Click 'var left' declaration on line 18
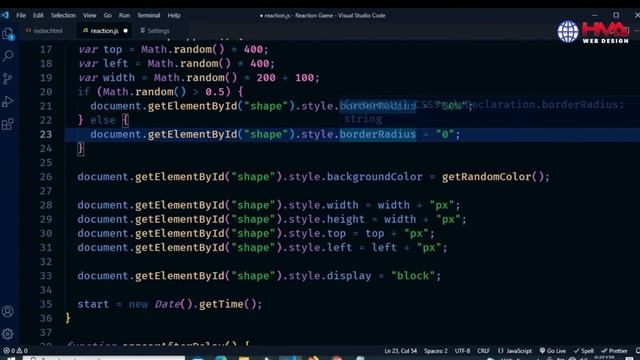This screenshot has width=640, height=360. [x=103, y=64]
